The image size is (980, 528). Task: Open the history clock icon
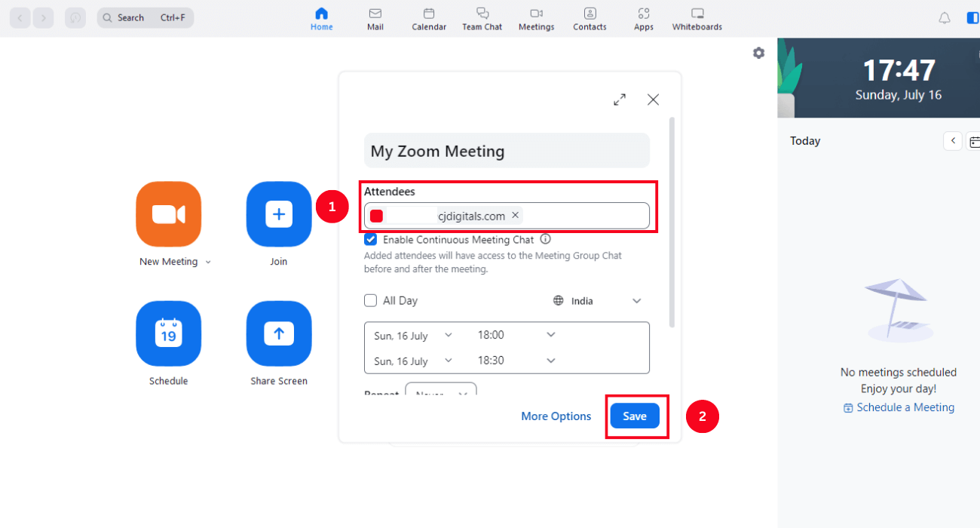[75, 17]
